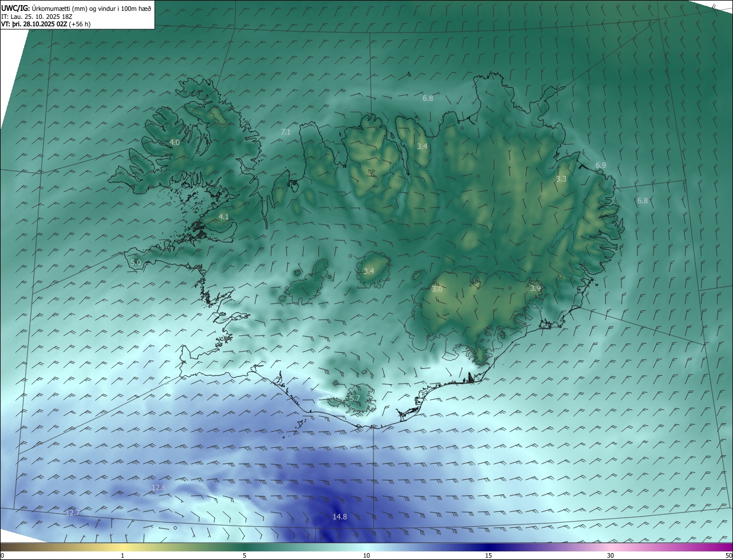Click the 1 tick on the color scale
The width and height of the screenshot is (733, 560).
[123, 555]
